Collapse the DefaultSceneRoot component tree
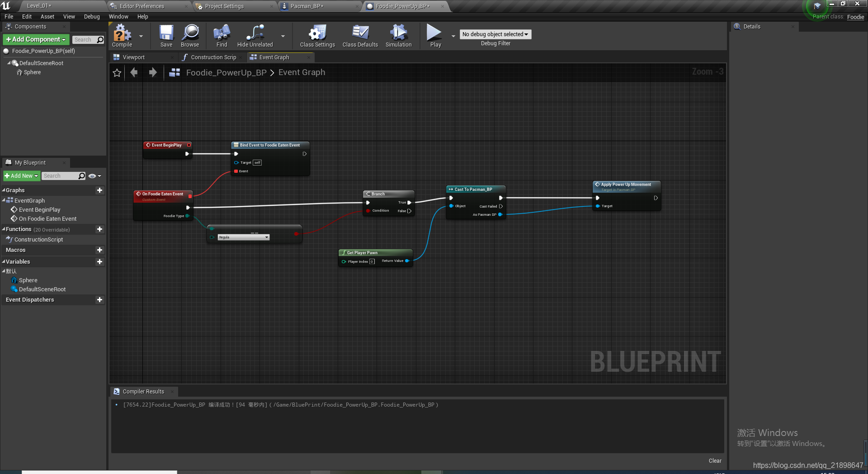 (9, 63)
